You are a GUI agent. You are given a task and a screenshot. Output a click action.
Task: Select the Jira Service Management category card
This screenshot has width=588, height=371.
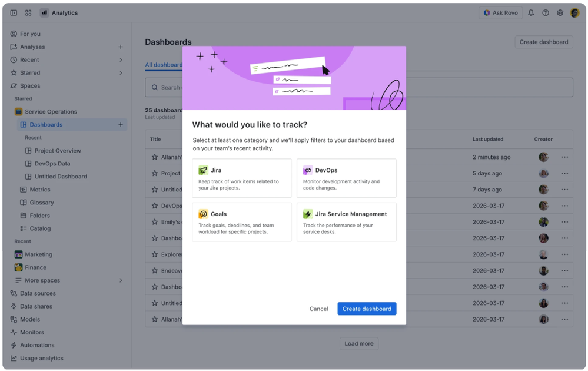(x=347, y=222)
